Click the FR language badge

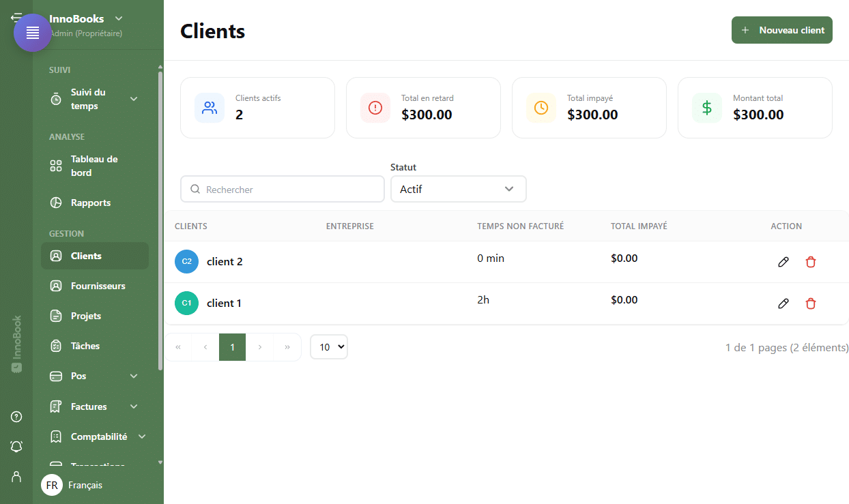[x=52, y=485]
